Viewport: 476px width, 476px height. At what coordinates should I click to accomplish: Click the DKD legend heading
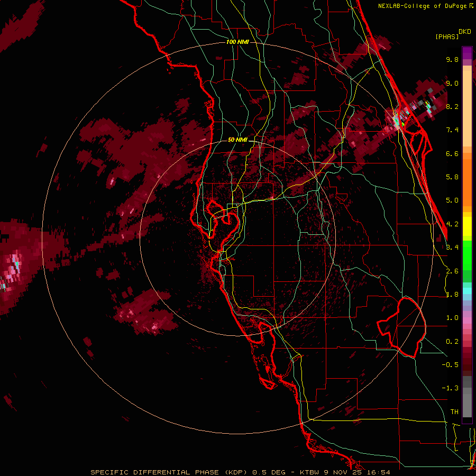[465, 32]
